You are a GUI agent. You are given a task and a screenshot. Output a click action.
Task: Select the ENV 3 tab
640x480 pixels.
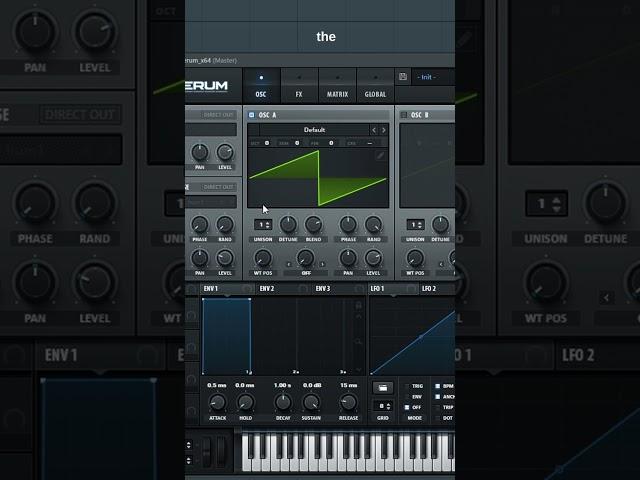point(339,289)
